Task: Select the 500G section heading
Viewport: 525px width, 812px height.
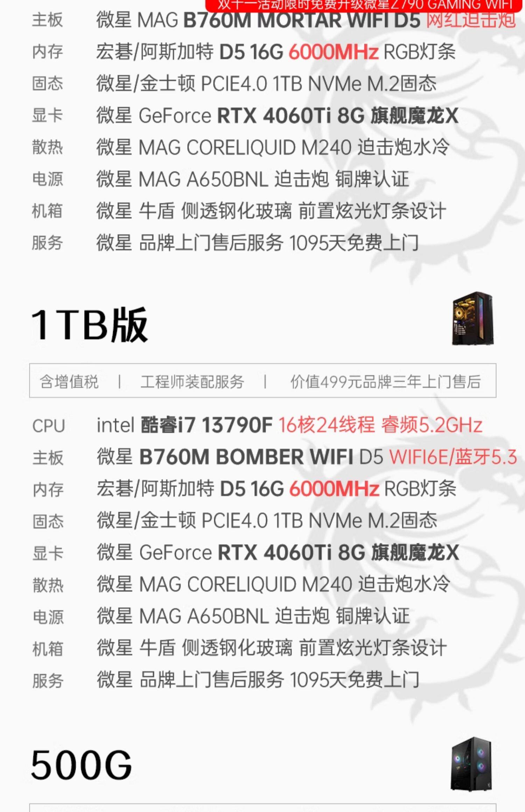Action: pyautogui.click(x=82, y=765)
